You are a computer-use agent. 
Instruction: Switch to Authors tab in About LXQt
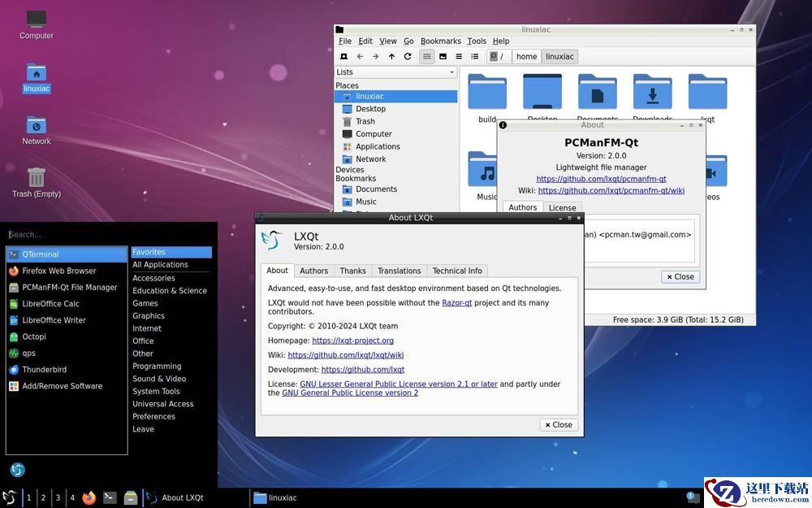coord(313,271)
